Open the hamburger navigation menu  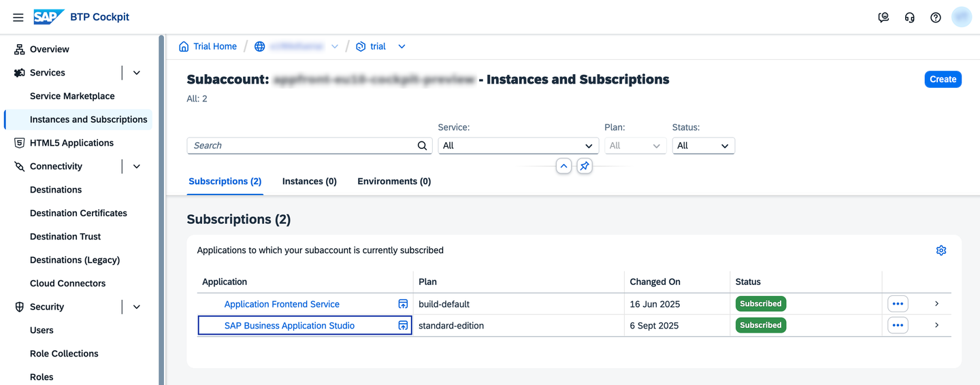[x=18, y=17]
